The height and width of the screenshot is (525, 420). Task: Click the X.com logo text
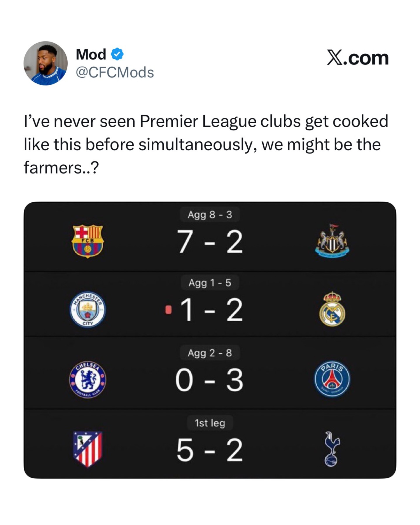[358, 58]
